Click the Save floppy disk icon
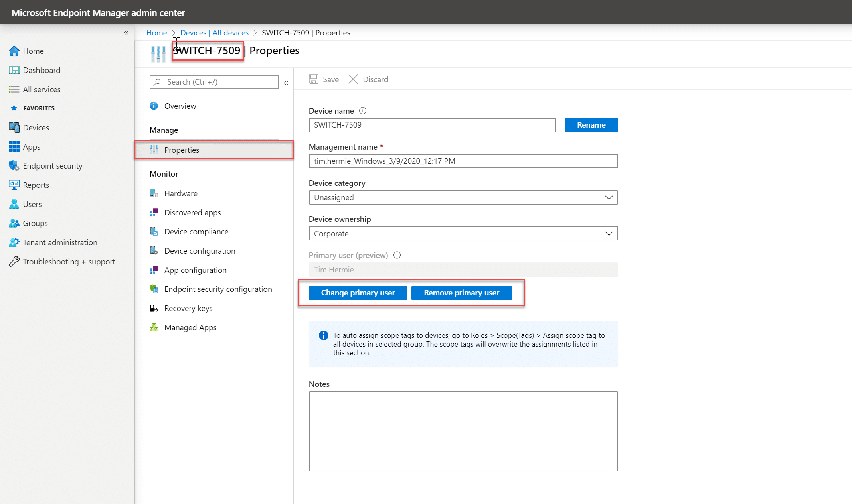852x504 pixels. (314, 79)
